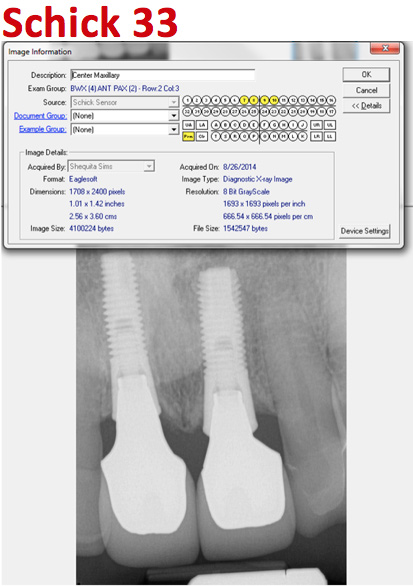Click the UA upper arch button
This screenshot has width=413, height=586.
(x=188, y=125)
